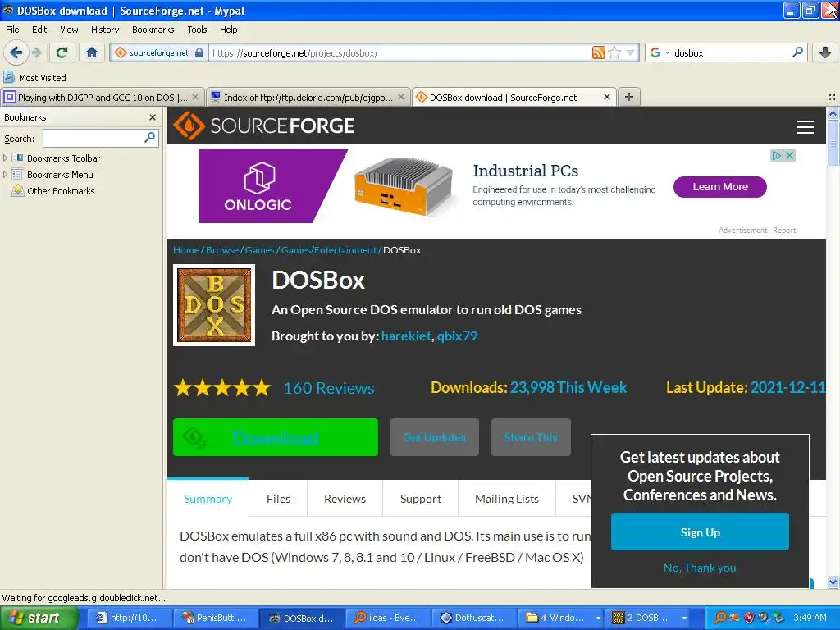Open the Help menu

228,30
